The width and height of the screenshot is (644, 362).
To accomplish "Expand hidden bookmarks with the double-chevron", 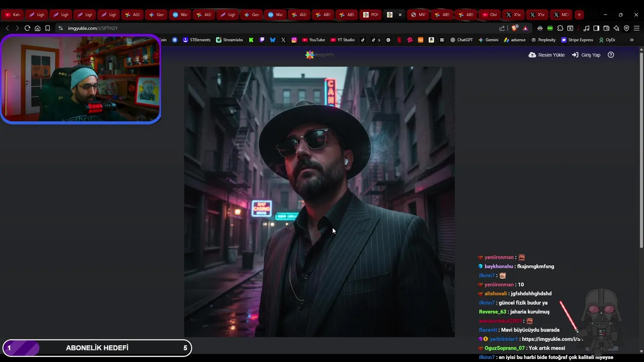I will pyautogui.click(x=632, y=40).
